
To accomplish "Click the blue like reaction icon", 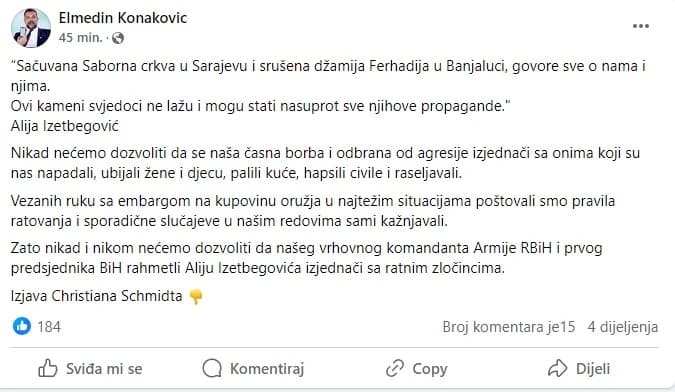I will [22, 326].
